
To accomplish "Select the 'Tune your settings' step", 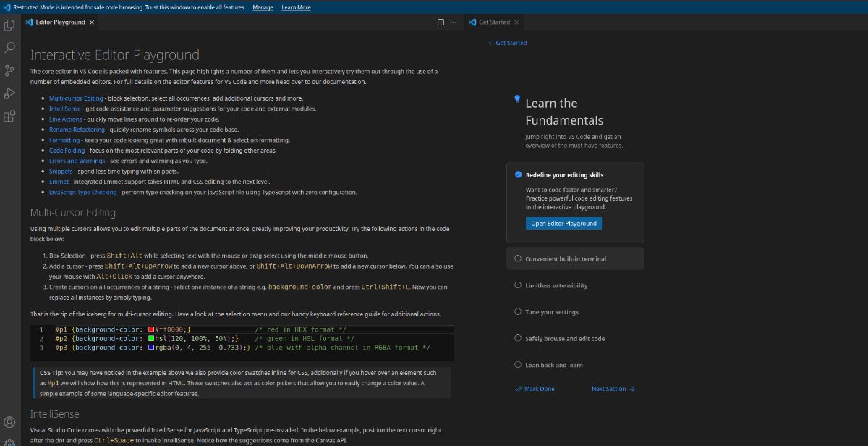I will 575,312.
